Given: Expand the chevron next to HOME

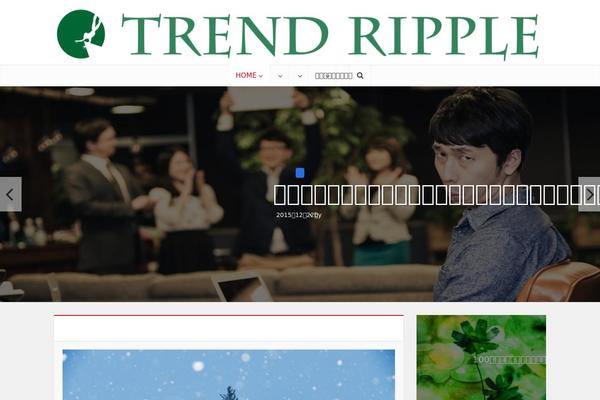Looking at the screenshot, I should [261, 76].
